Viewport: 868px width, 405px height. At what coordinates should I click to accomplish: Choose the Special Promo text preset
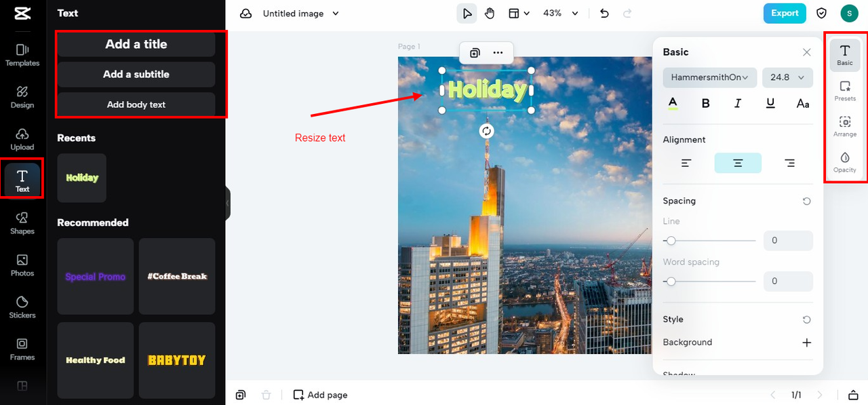pyautogui.click(x=96, y=276)
